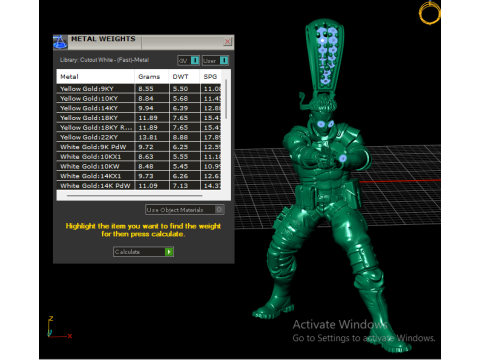
Task: Click the SPG column header
Action: point(210,77)
